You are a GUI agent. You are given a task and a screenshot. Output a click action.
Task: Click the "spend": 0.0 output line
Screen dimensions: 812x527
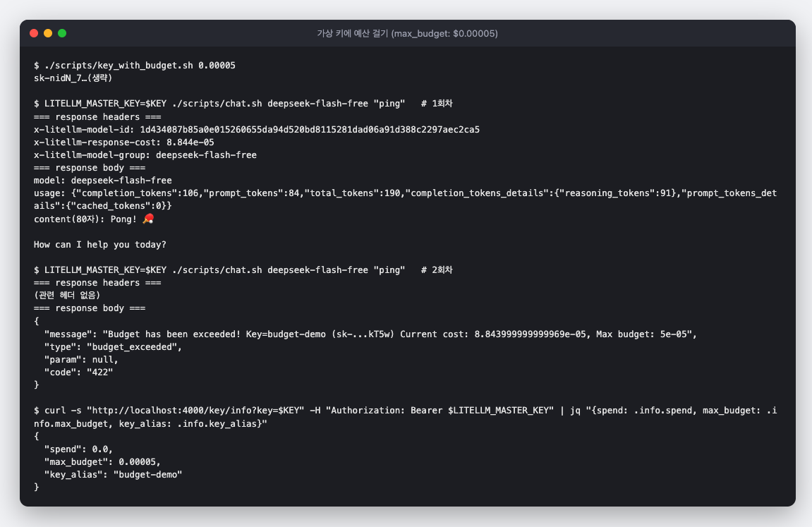coord(78,449)
